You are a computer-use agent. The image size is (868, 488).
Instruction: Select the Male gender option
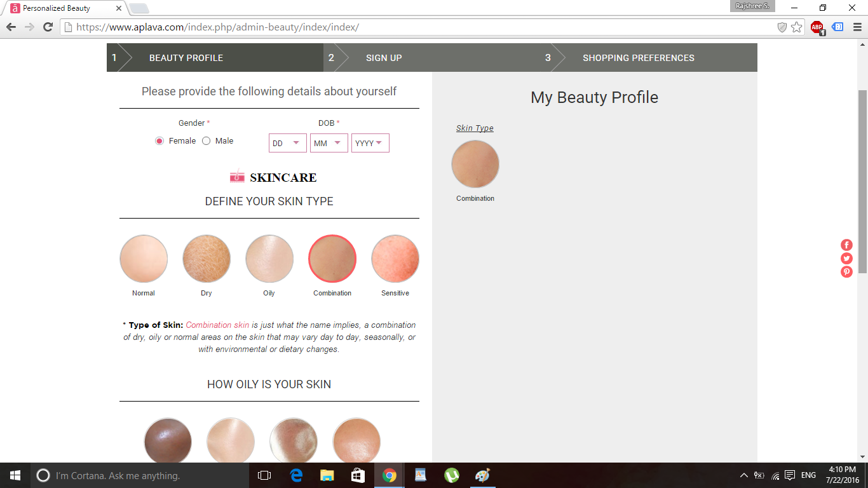206,141
